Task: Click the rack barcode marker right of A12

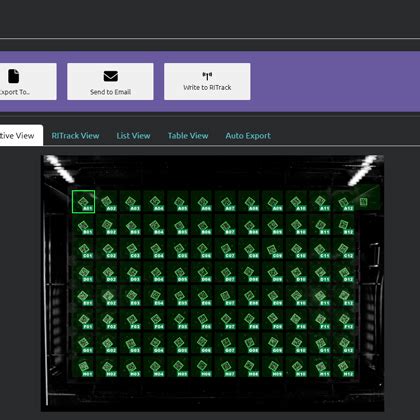Action: 363,202
